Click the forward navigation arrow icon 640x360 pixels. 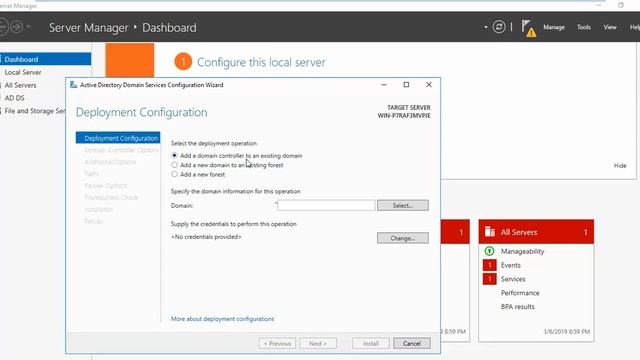[x=16, y=27]
